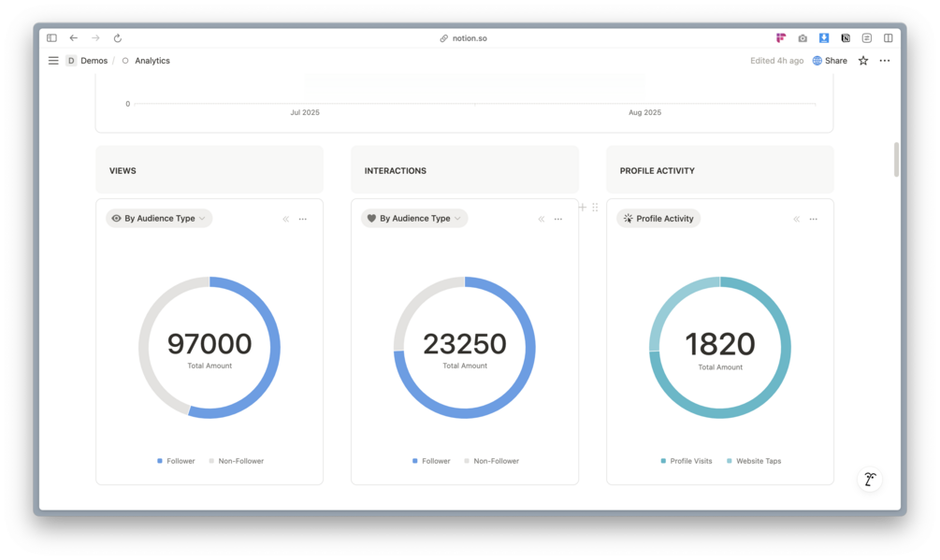940x560 pixels.
Task: Open the blue download extension icon
Action: point(824,37)
